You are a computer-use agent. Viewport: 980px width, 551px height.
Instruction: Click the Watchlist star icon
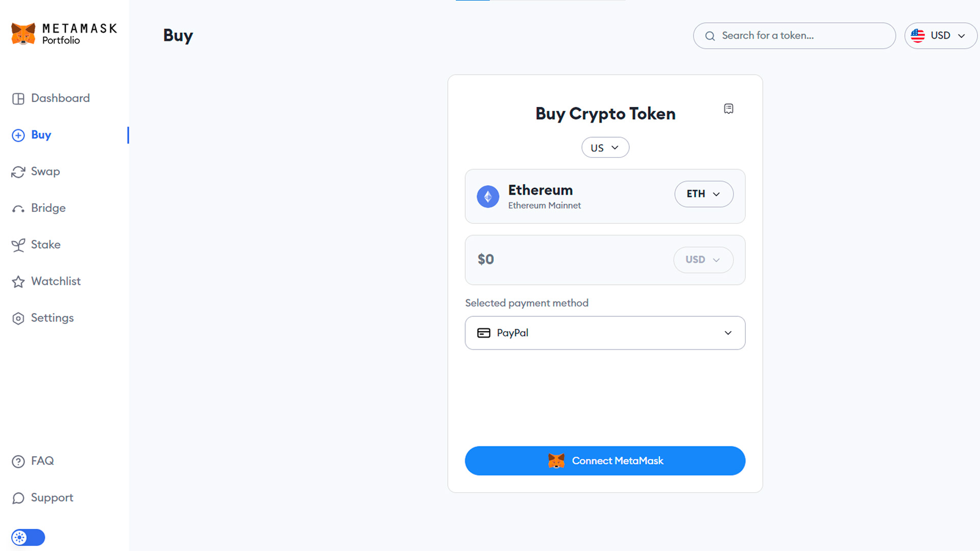19,281
